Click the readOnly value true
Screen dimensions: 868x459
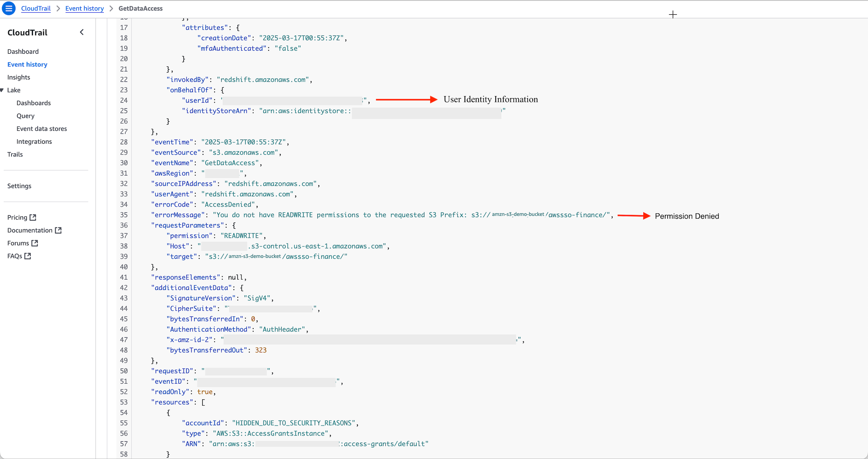point(205,392)
